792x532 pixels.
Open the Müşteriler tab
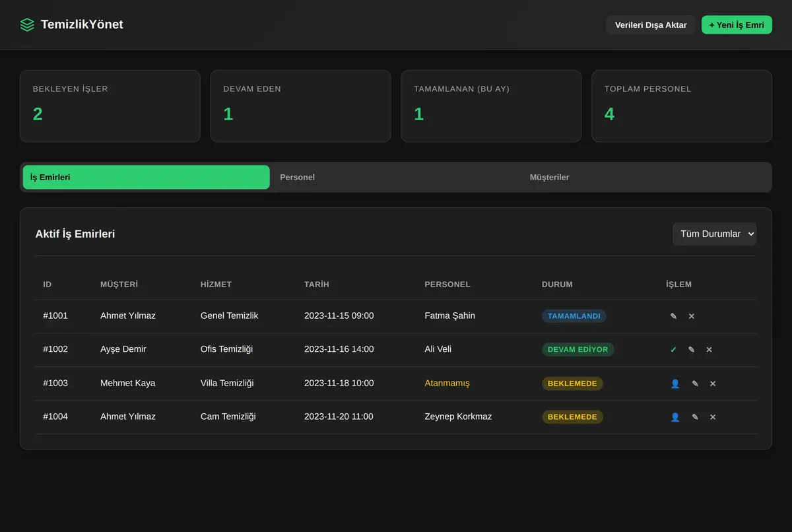[645, 178]
